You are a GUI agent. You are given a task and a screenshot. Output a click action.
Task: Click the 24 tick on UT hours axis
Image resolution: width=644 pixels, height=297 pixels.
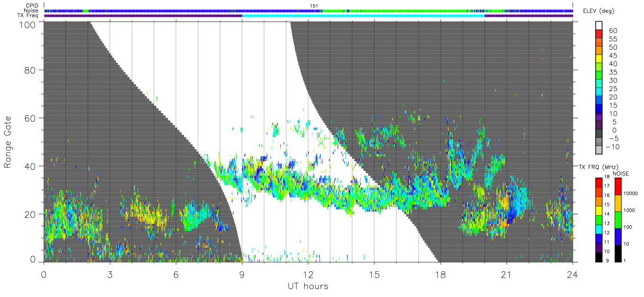pos(573,274)
